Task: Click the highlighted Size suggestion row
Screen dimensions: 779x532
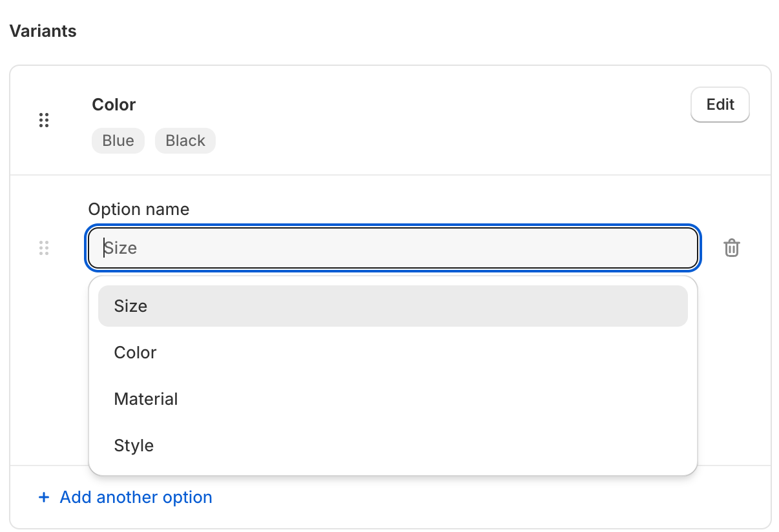Action: click(392, 305)
